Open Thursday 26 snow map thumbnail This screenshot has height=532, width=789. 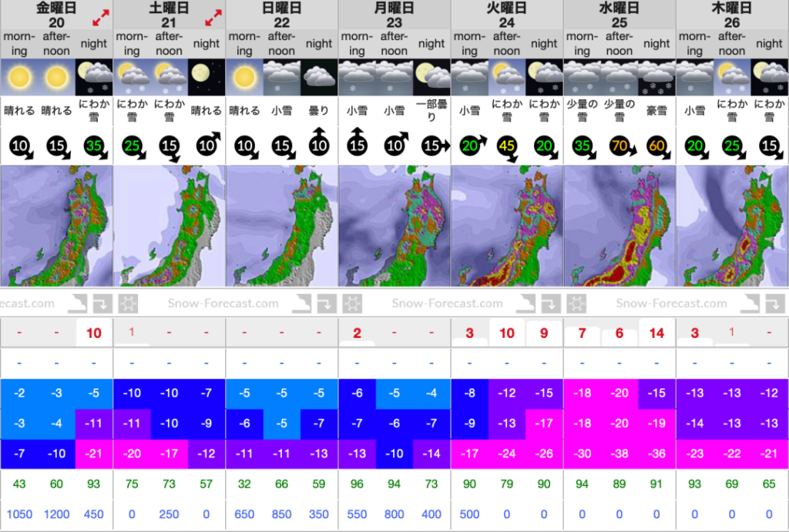(733, 226)
